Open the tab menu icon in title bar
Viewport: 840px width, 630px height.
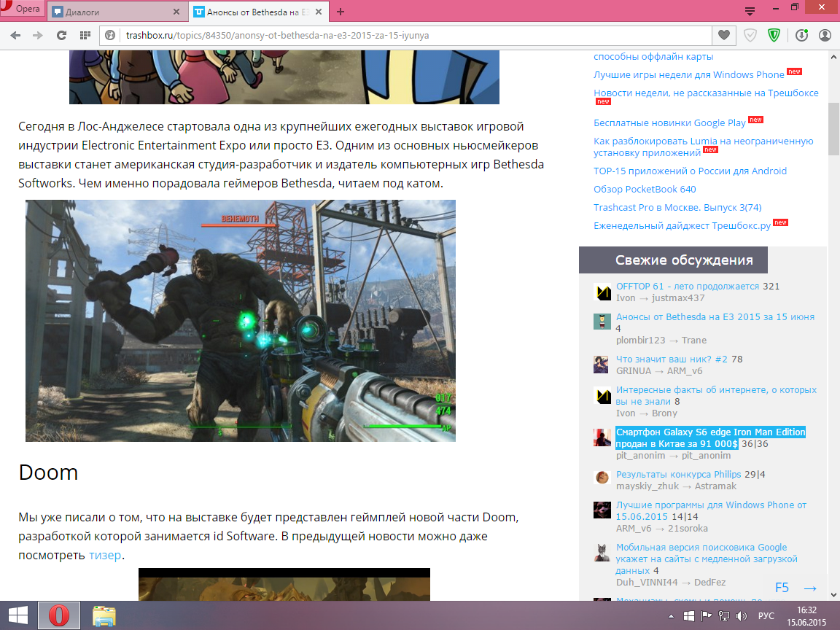[750, 11]
